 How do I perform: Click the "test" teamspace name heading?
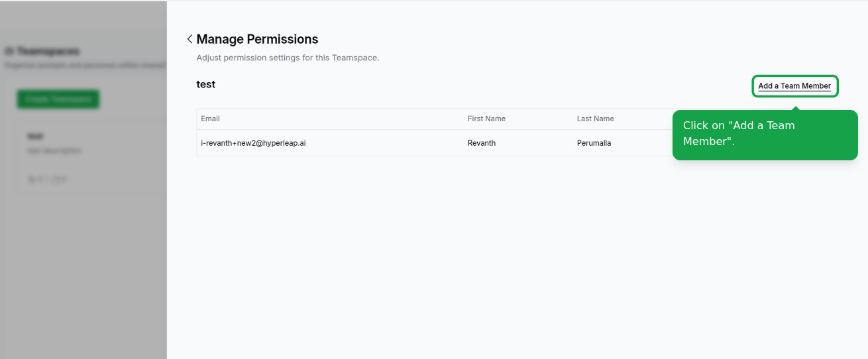[x=205, y=84]
